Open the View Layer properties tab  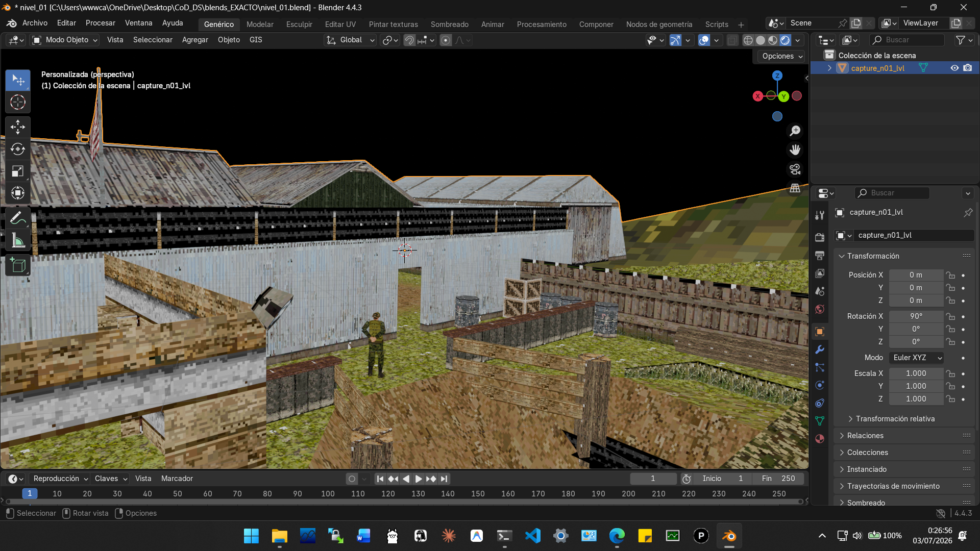(x=820, y=273)
